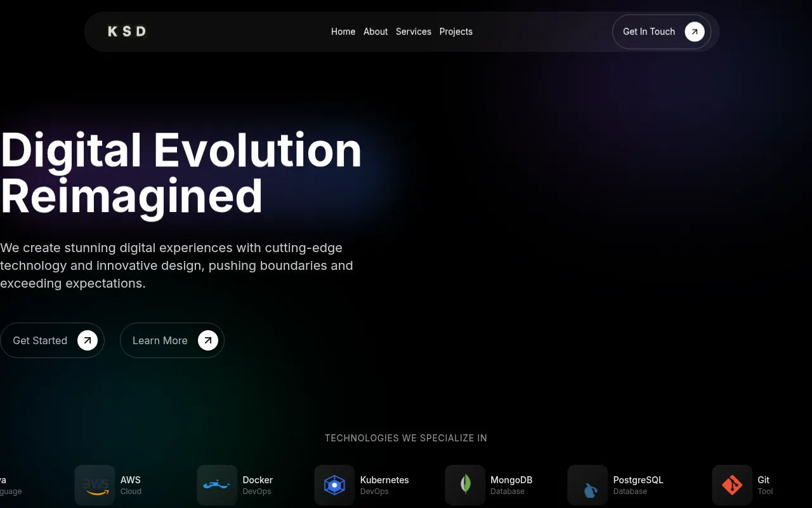Click the Kubernetes logo icon

(334, 485)
